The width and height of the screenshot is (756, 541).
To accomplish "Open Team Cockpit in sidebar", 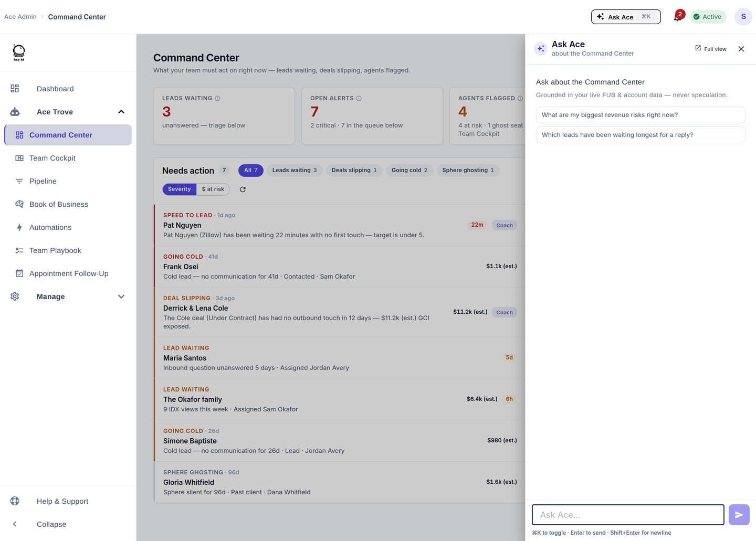I will [x=68, y=158].
